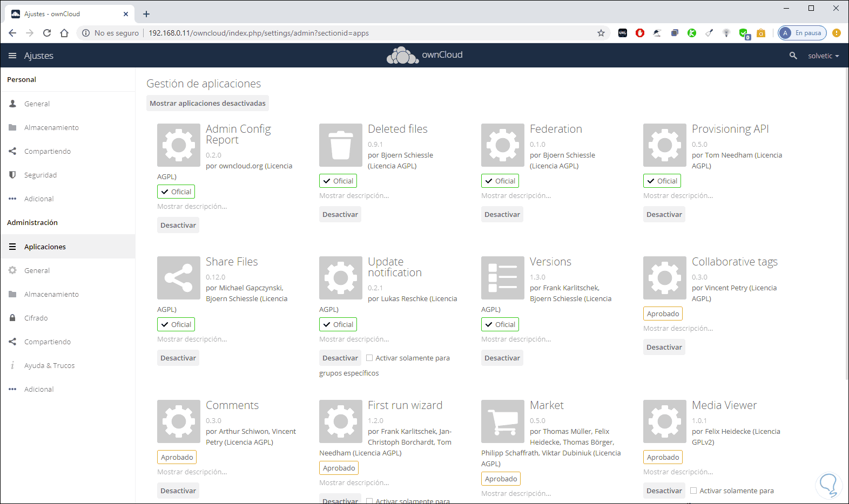Image resolution: width=849 pixels, height=504 pixels.
Task: Click the Provisioning API gear icon
Action: point(665,145)
